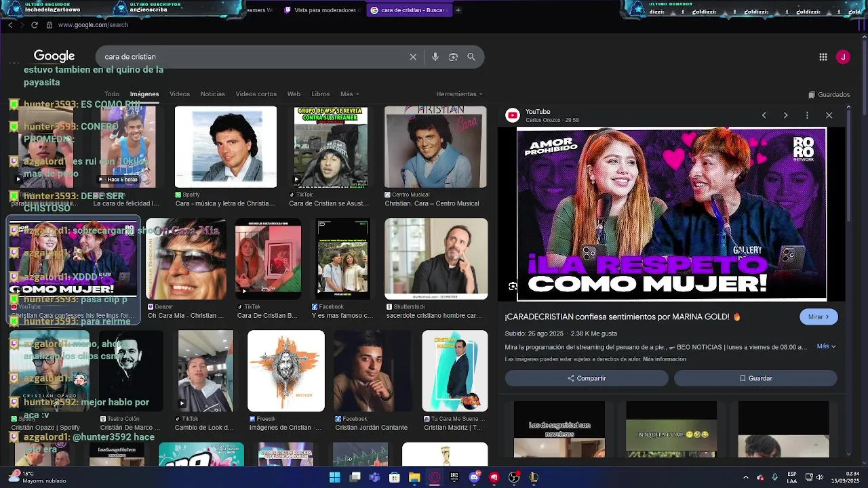This screenshot has height=488, width=868.
Task: Open Google account avatar J
Action: pyautogui.click(x=843, y=57)
